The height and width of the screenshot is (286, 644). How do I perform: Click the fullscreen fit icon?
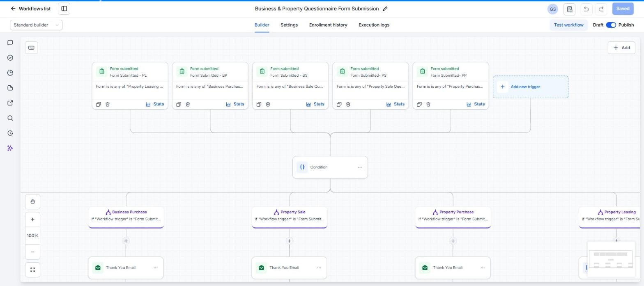[x=33, y=270]
